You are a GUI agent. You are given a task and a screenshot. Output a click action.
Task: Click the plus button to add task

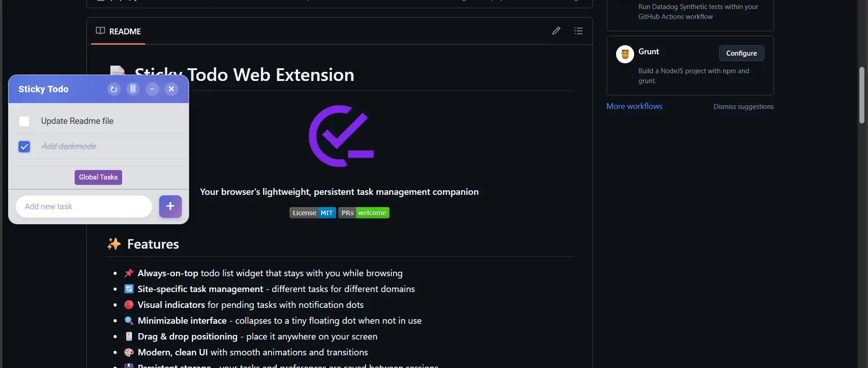coord(170,207)
